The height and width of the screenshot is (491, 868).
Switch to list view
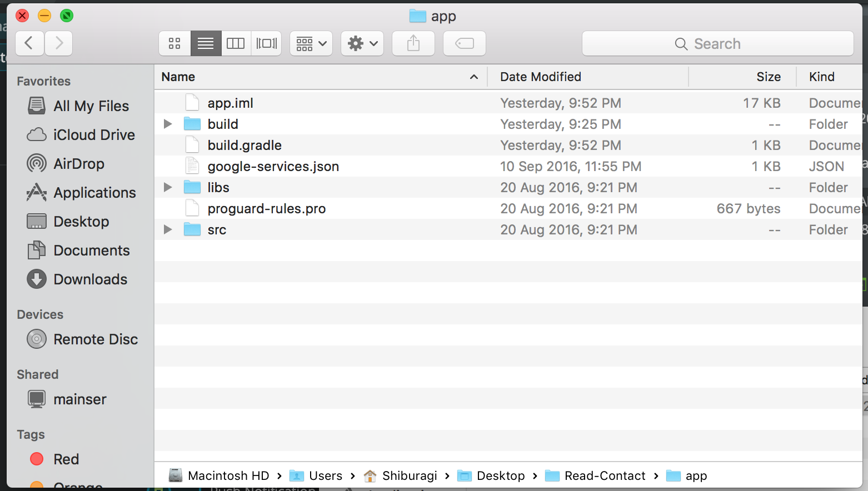(206, 43)
